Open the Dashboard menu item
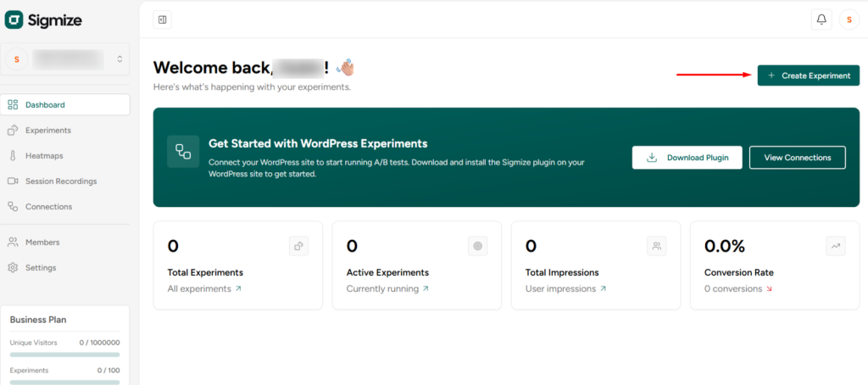Screen dimensions: 868x385 coord(65,104)
